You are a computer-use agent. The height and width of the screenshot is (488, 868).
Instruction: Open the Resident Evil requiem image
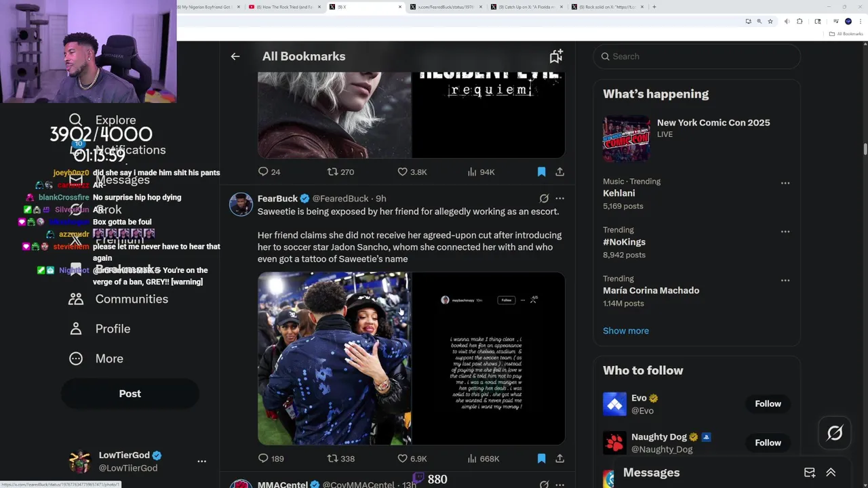488,115
